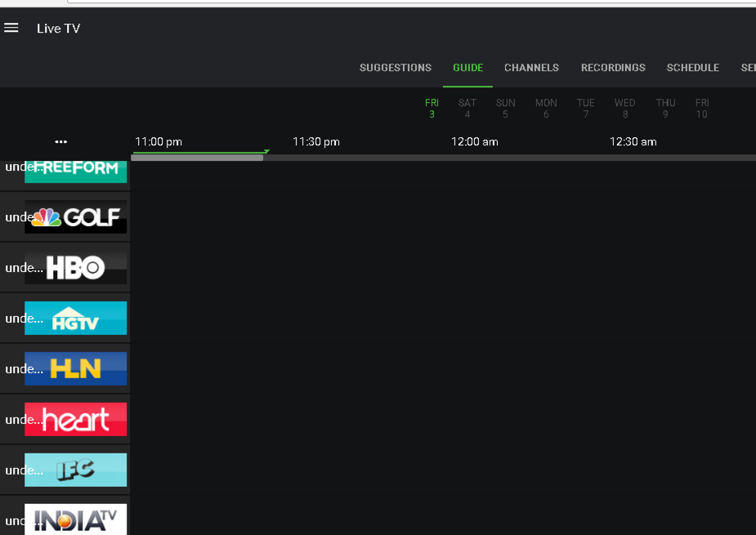Select Fri 10 in the date strip
This screenshot has width=756, height=535.
pos(701,109)
